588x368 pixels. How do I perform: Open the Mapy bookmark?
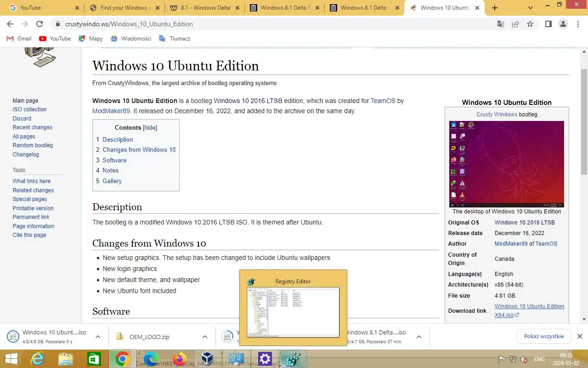click(90, 39)
